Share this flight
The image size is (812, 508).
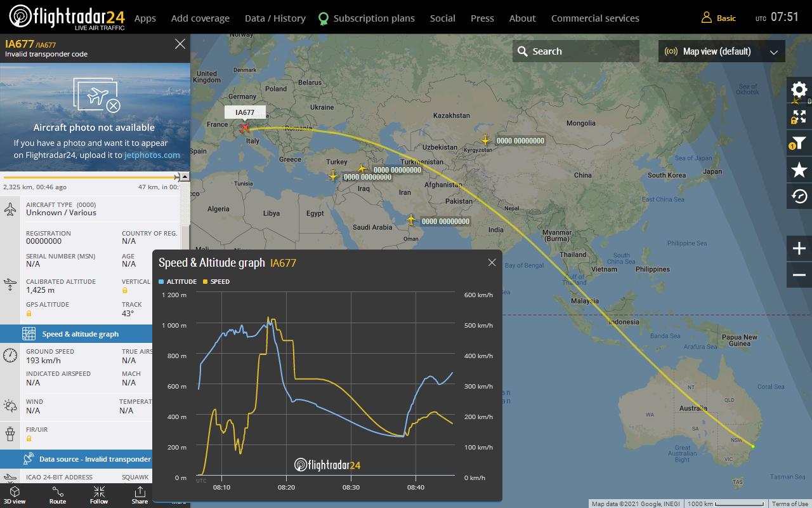140,495
